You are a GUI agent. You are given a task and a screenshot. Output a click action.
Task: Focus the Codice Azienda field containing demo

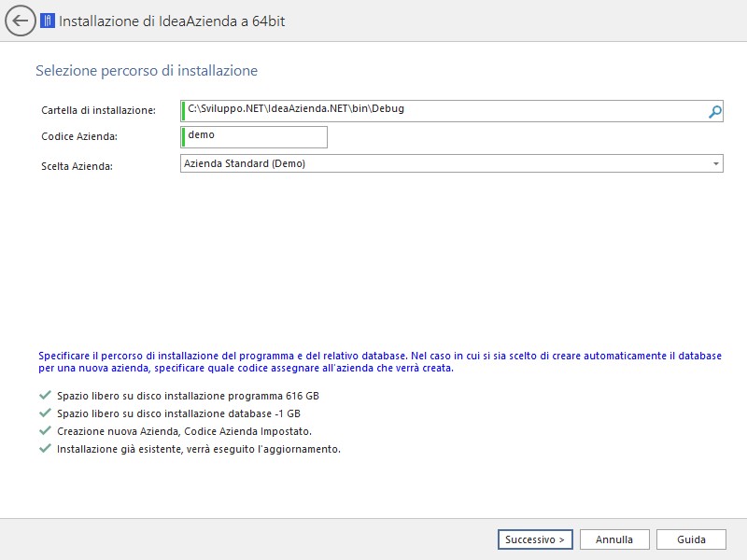click(254, 137)
